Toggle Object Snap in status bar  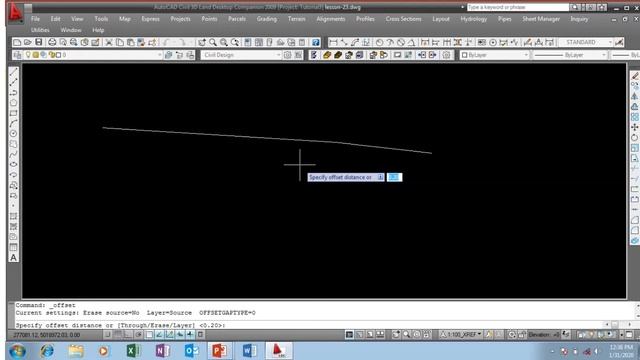pos(149,335)
